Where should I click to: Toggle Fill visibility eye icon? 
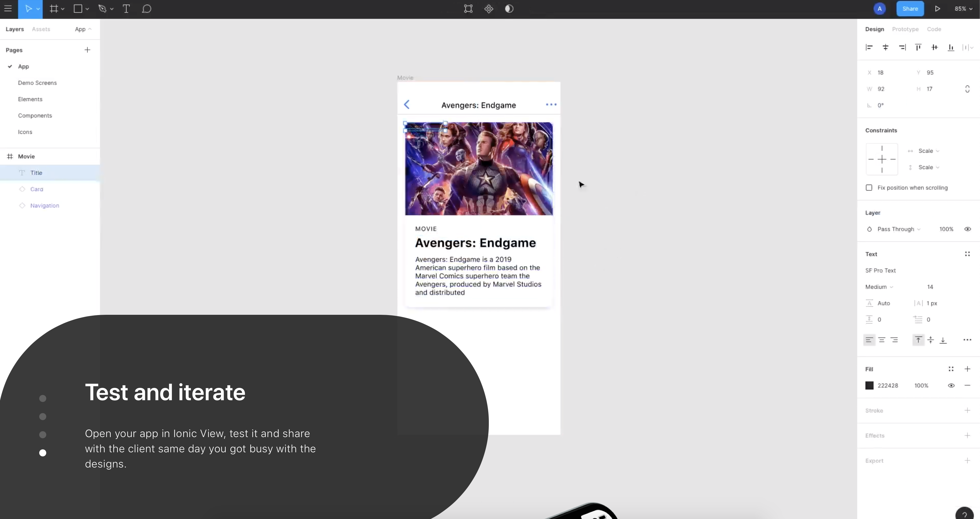(951, 385)
